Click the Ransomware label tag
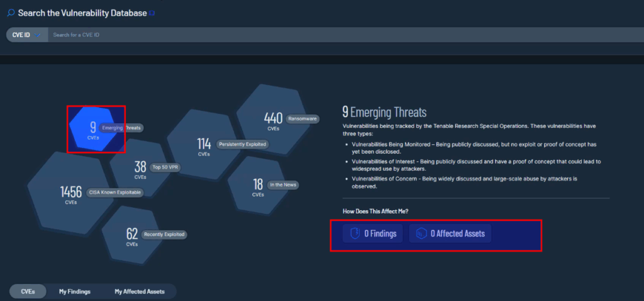Image resolution: width=644 pixels, height=301 pixels. 303,118
